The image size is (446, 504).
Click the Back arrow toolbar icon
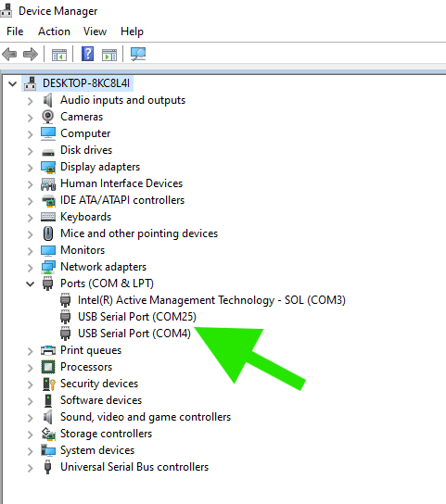pos(9,54)
